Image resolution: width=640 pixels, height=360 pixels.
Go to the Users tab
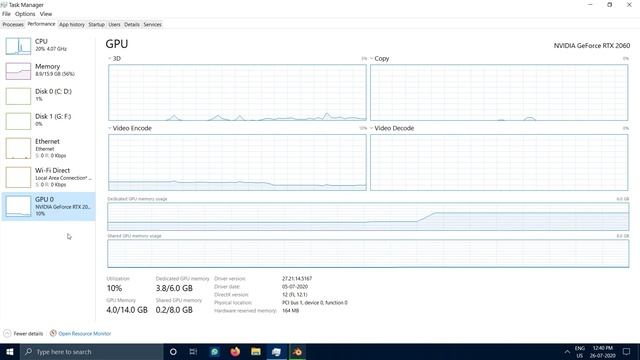[x=115, y=24]
